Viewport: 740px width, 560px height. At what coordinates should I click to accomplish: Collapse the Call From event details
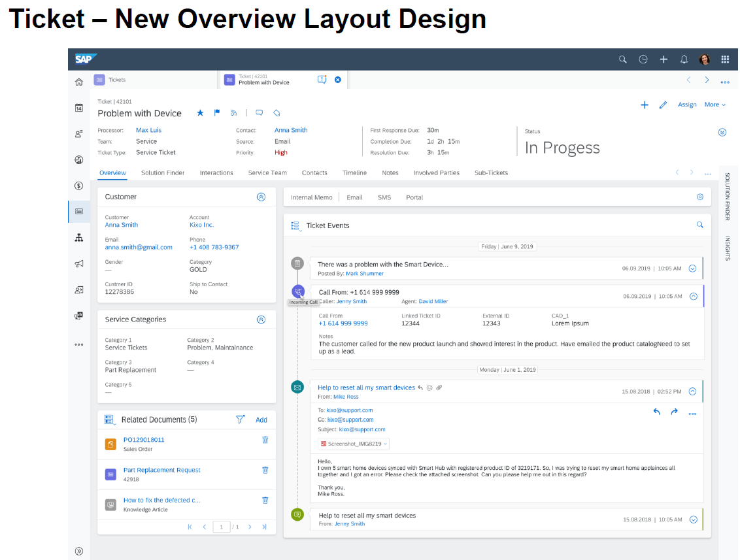(x=694, y=296)
